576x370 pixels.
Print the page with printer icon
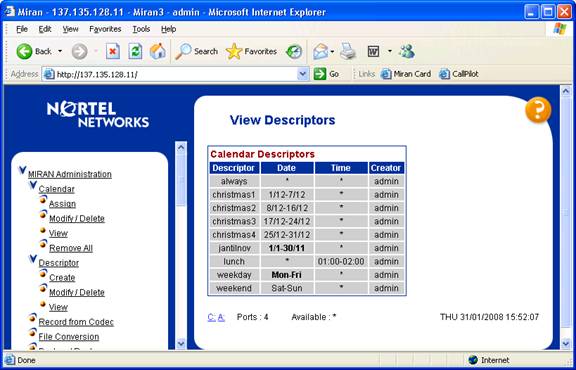[x=348, y=51]
